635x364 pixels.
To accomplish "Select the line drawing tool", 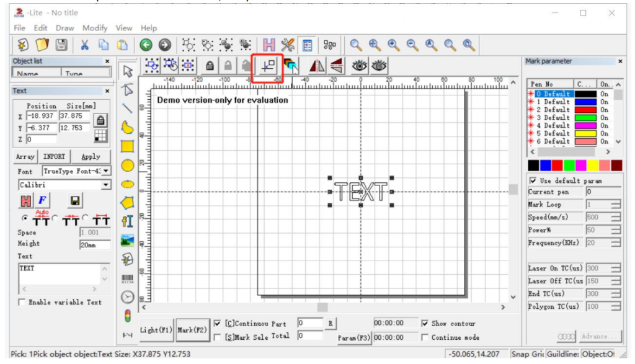I will tap(127, 109).
